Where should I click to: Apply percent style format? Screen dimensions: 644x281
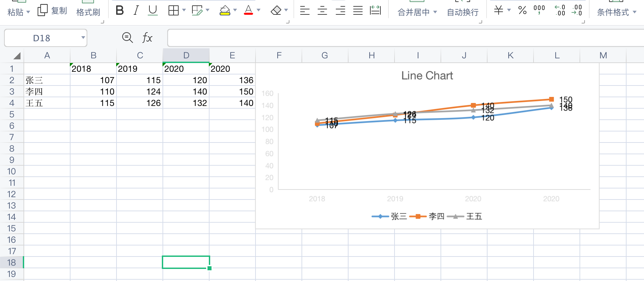pyautogui.click(x=522, y=10)
